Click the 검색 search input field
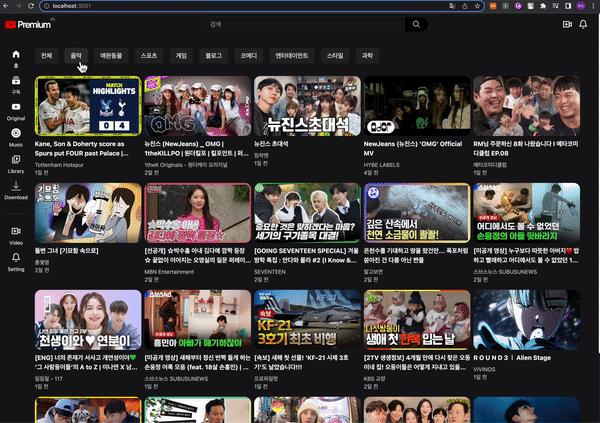The image size is (600, 423). pos(303,24)
